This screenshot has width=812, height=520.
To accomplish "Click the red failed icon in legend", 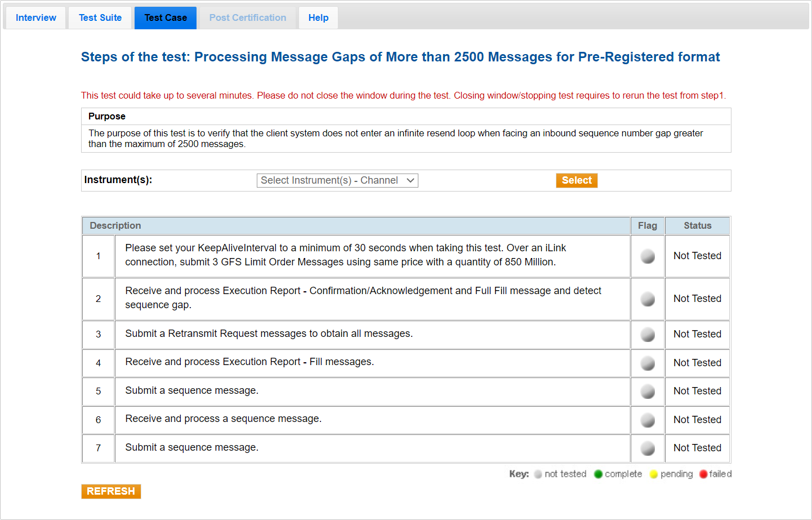I will tap(703, 474).
